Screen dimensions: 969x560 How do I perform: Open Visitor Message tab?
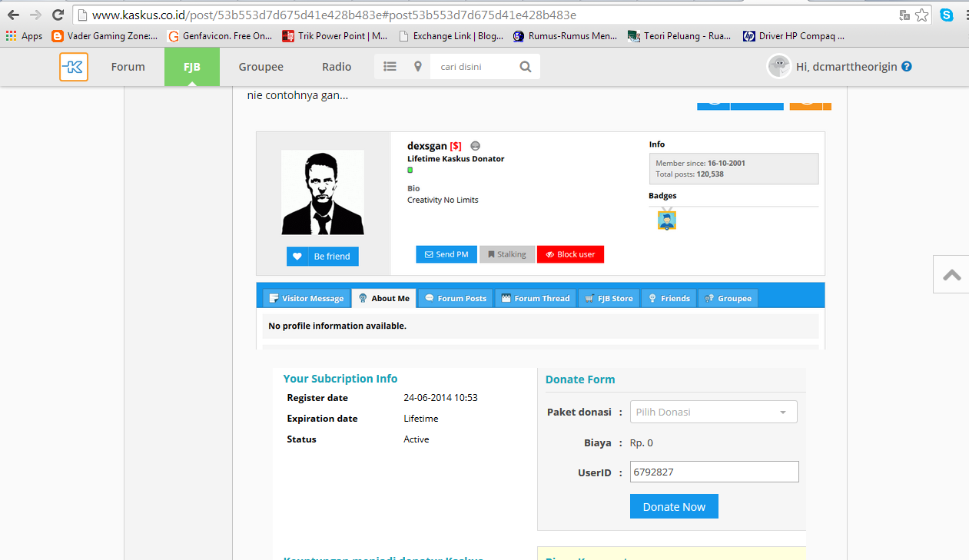[307, 298]
